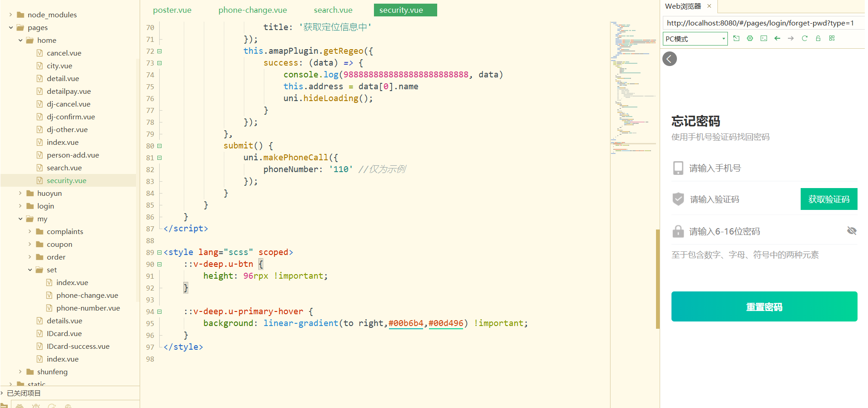The image size is (868, 408).
Task: Click the 重置密码 button
Action: pos(764,306)
